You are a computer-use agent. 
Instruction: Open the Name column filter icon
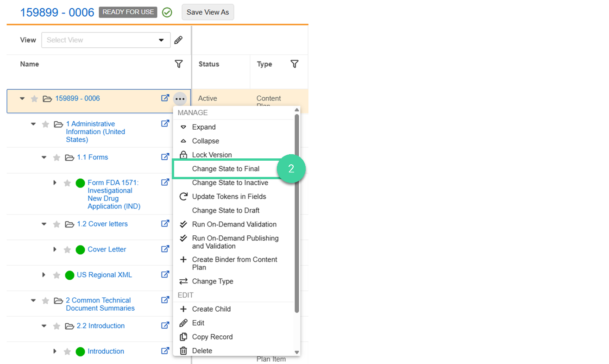click(179, 64)
